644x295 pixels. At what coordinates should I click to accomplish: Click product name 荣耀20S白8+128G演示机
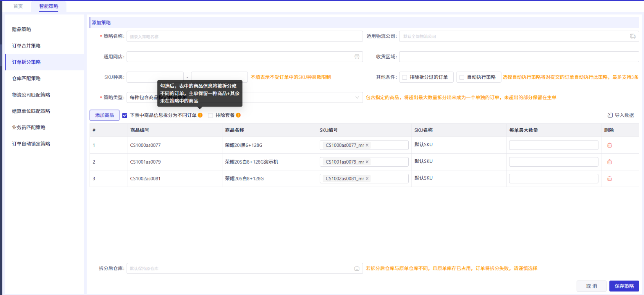tap(252, 162)
